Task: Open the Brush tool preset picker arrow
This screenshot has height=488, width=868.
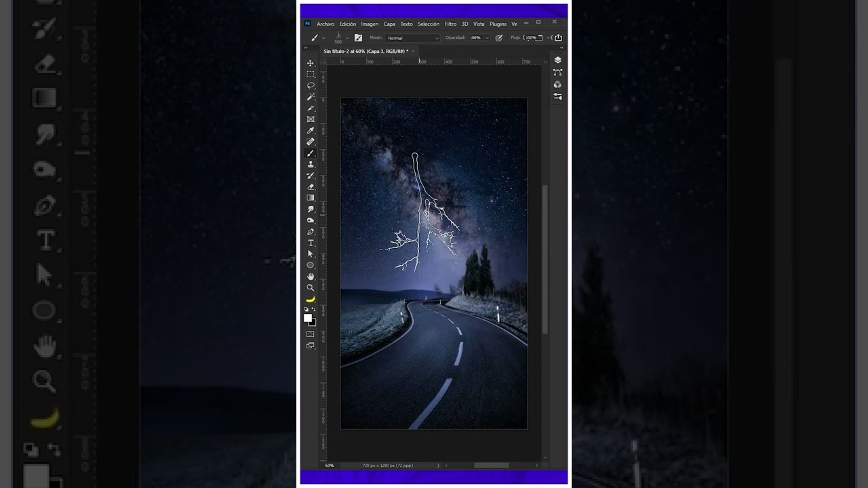Action: pyautogui.click(x=323, y=38)
